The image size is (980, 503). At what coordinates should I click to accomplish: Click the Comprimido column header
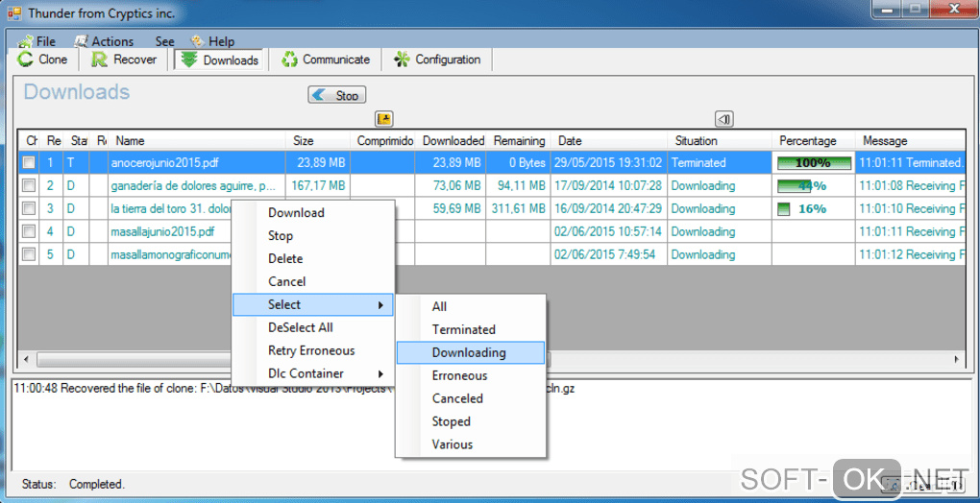[x=383, y=141]
